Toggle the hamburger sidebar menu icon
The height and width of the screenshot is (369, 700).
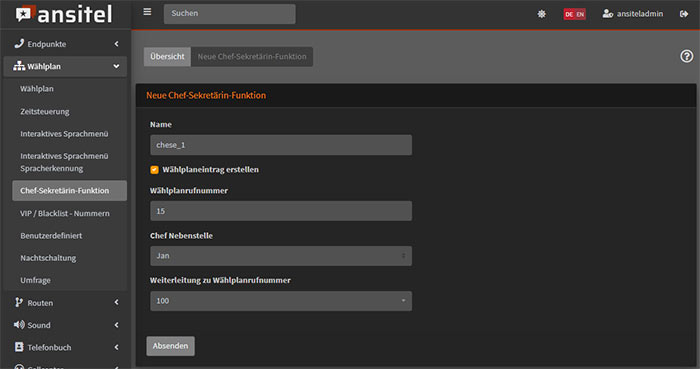pos(147,12)
